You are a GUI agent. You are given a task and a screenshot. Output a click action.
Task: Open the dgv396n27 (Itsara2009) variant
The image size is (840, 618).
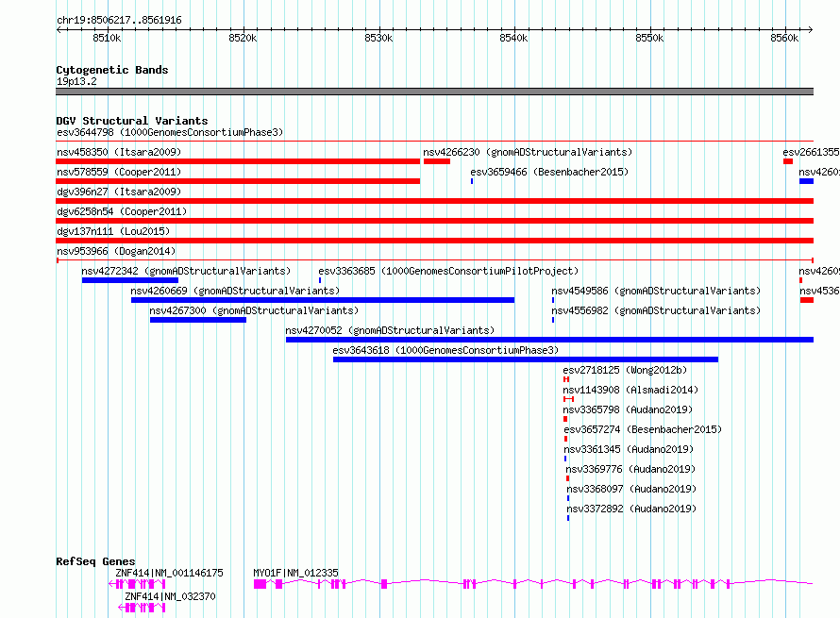(119, 192)
